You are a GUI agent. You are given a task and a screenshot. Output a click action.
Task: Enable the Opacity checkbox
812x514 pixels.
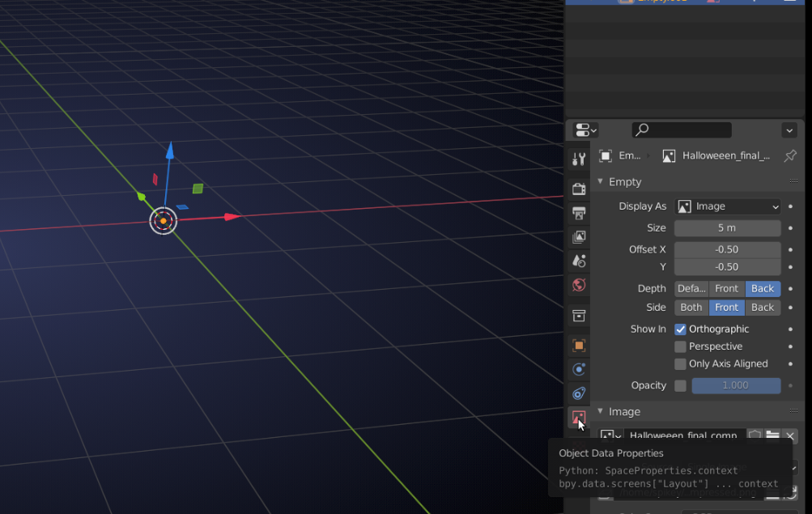680,385
